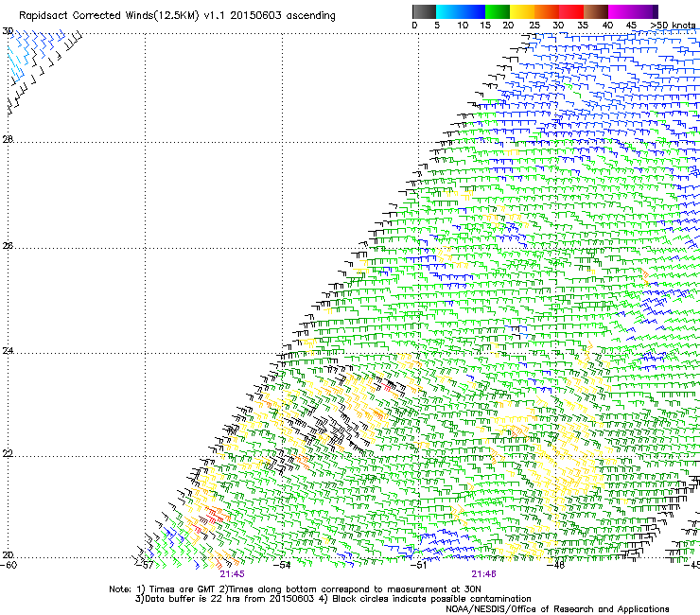Click the purple '21:48' time marker

click(484, 574)
